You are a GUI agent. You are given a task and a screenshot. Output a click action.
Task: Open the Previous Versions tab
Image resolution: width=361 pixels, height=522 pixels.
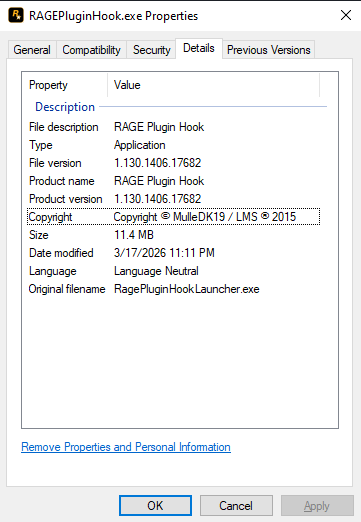[268, 50]
